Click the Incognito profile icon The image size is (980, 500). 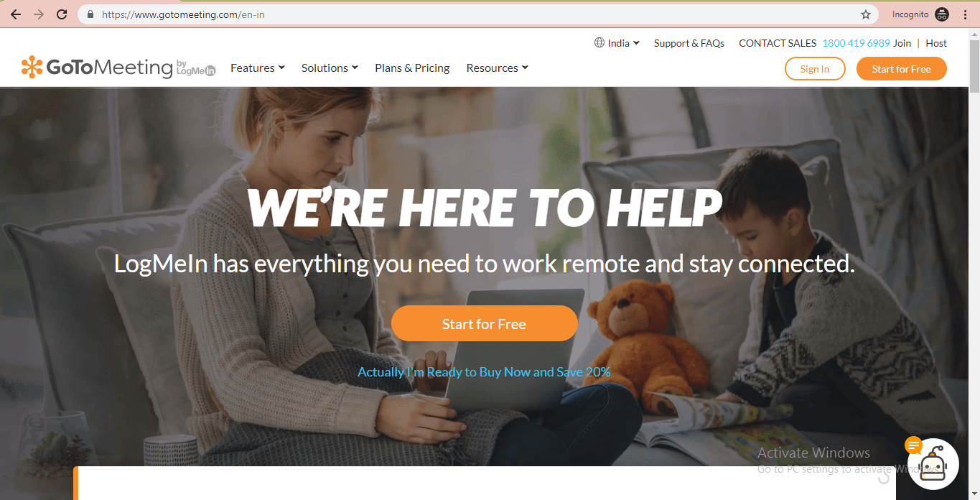pos(942,14)
